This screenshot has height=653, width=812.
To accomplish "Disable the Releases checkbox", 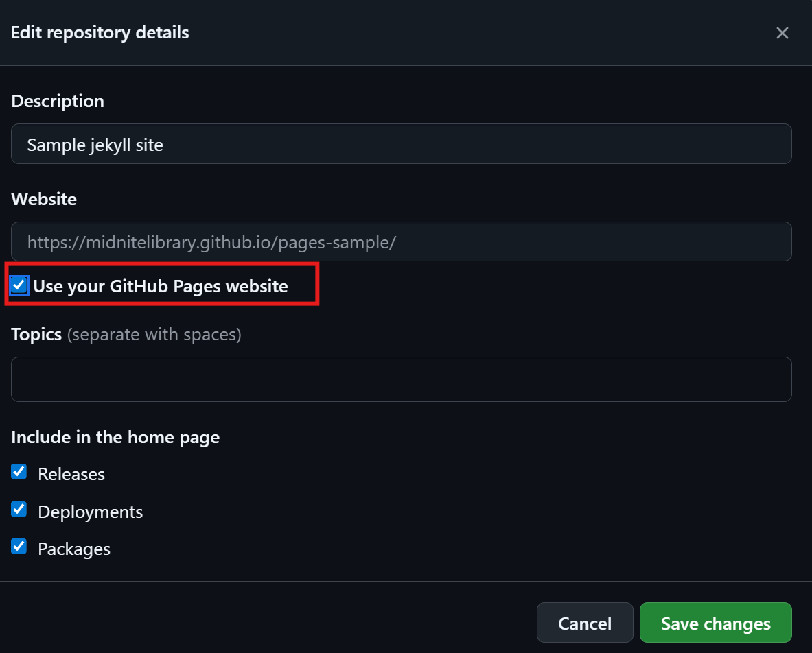I will 19,471.
